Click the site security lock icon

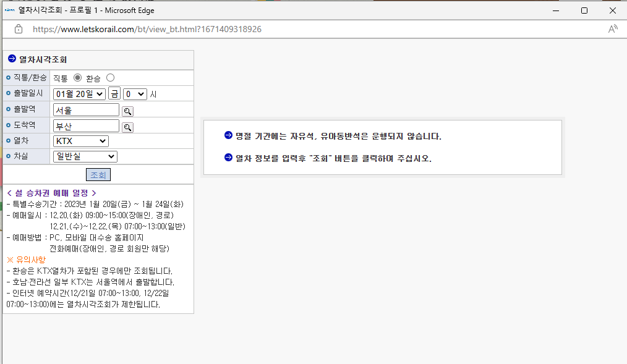pyautogui.click(x=17, y=29)
